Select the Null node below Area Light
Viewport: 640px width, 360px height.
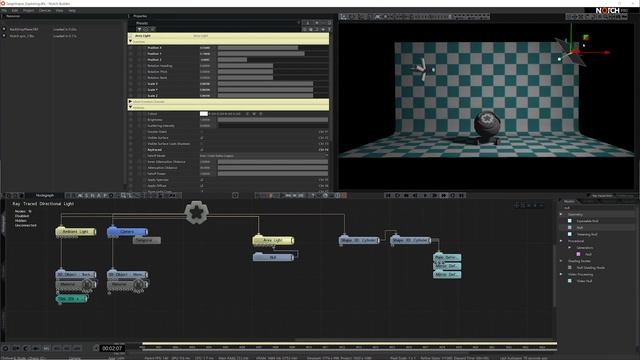[273, 258]
